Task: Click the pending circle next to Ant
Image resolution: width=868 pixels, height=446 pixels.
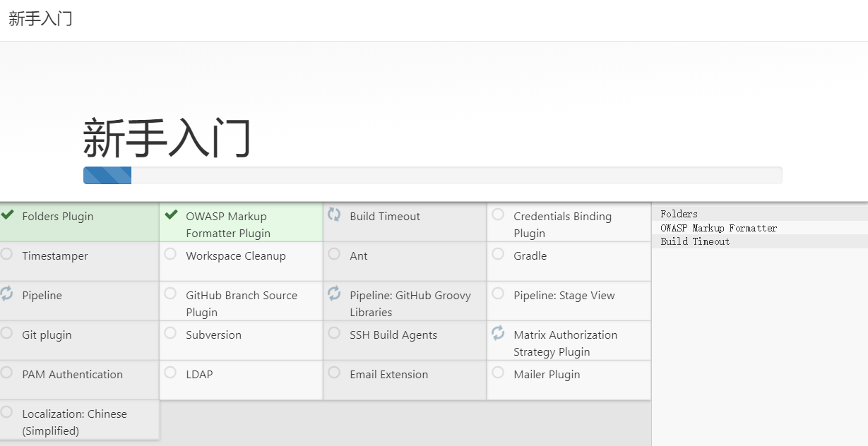Action: pyautogui.click(x=334, y=253)
